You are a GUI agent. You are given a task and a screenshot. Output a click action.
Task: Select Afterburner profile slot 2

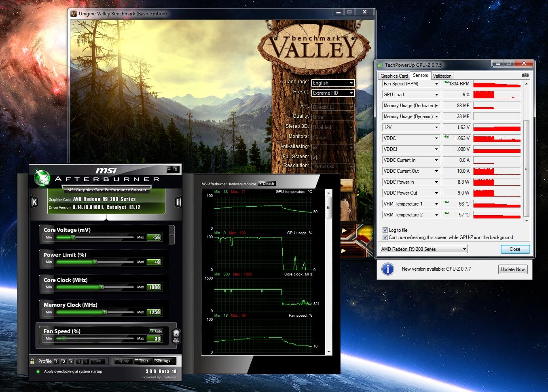[63, 361]
